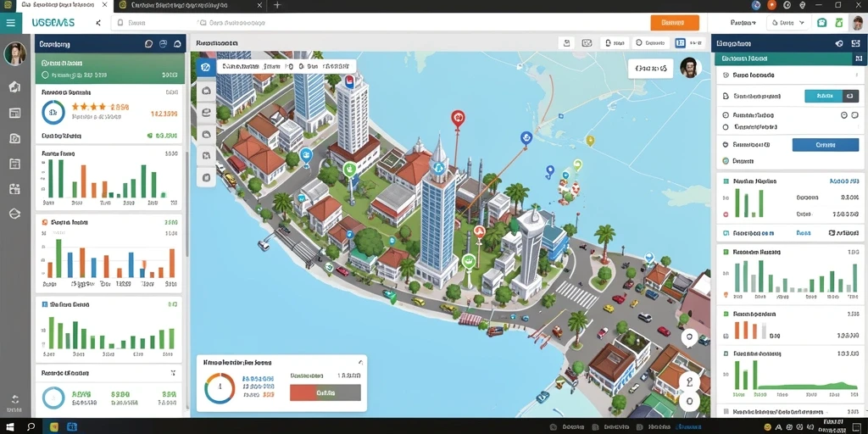The image size is (868, 434).
Task: Collapse the bottom map overlay card
Action: [x=360, y=363]
